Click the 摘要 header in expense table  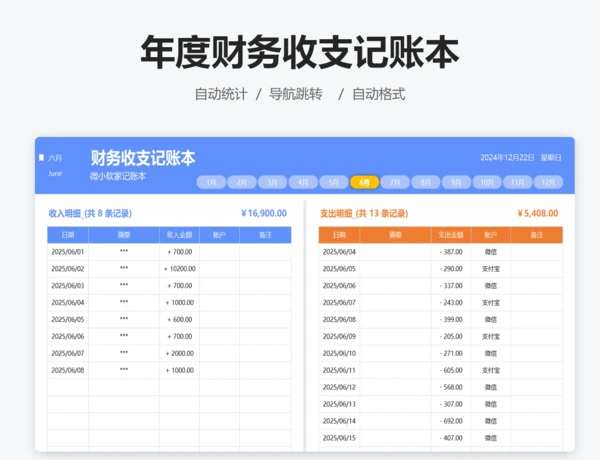(x=395, y=235)
